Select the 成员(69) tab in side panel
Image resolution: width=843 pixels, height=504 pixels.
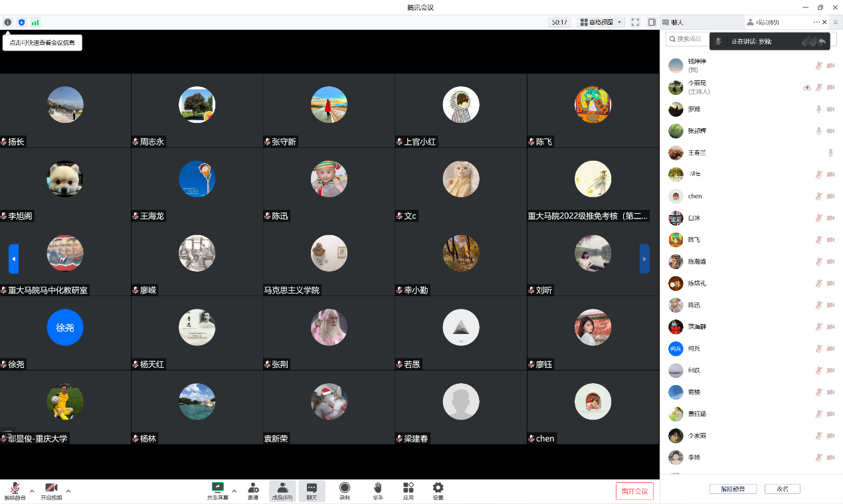click(764, 22)
